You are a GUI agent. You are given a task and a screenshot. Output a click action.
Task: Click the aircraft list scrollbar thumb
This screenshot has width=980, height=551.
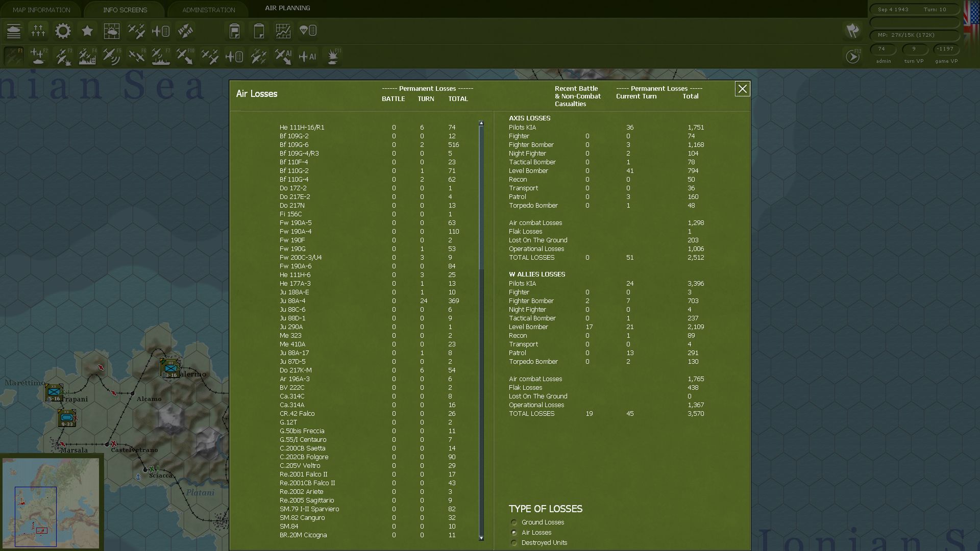[x=481, y=198]
